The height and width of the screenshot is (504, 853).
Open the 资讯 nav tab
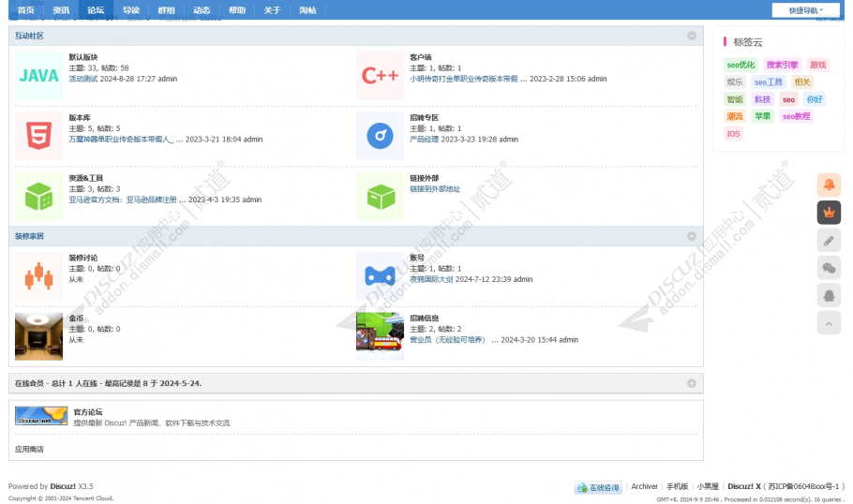click(x=61, y=9)
